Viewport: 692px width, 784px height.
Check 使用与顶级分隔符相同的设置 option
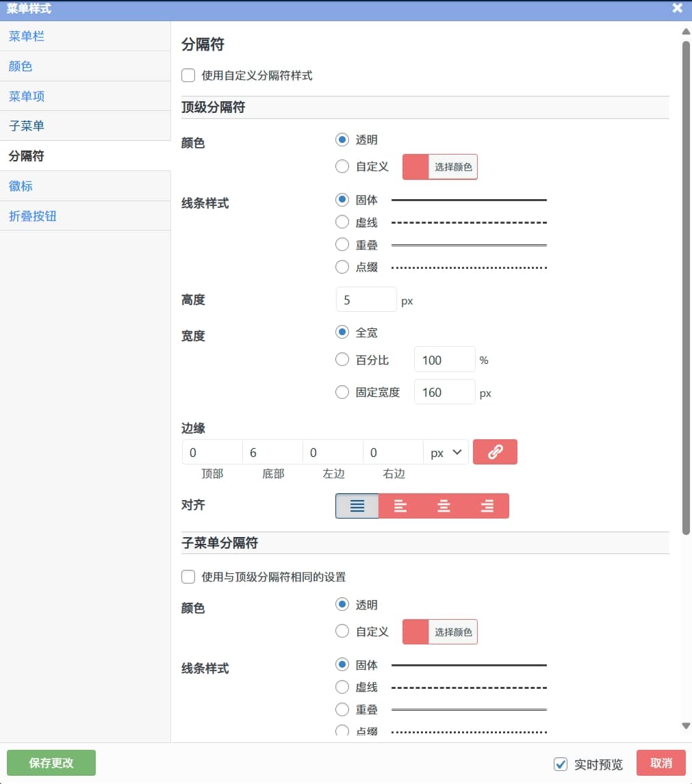click(188, 577)
